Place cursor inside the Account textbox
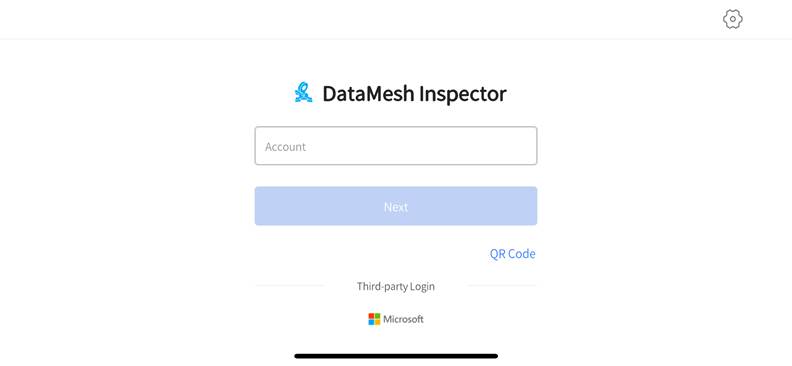This screenshot has height=366, width=792. [396, 146]
